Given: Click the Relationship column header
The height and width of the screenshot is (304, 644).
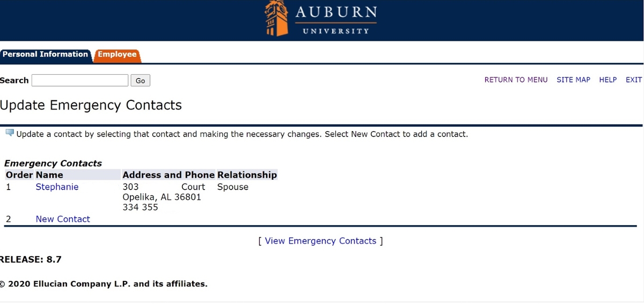Looking at the screenshot, I should 247,175.
